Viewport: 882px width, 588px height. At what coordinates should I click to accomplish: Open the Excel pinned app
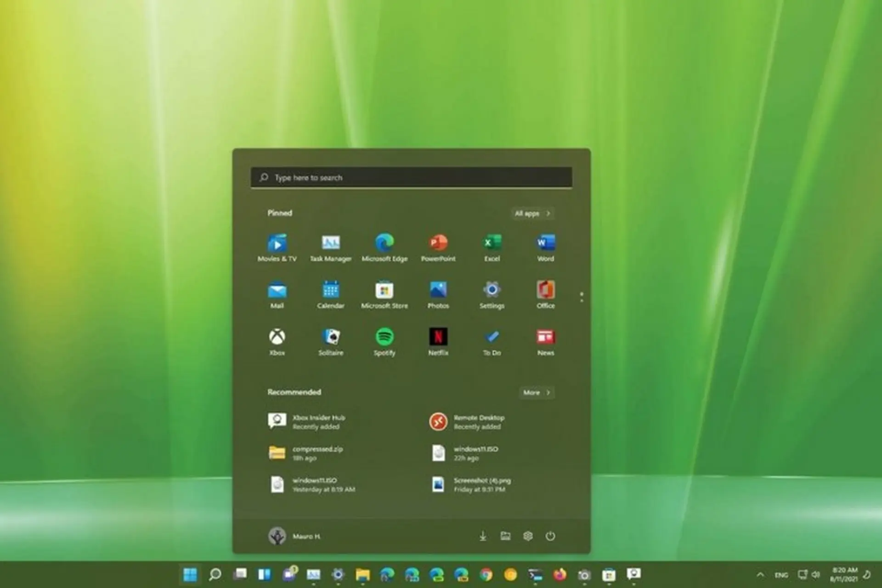click(492, 248)
